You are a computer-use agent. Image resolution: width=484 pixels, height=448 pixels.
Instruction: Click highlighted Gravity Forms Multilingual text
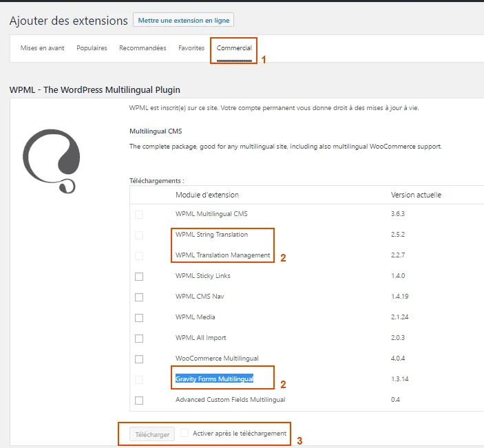click(215, 378)
